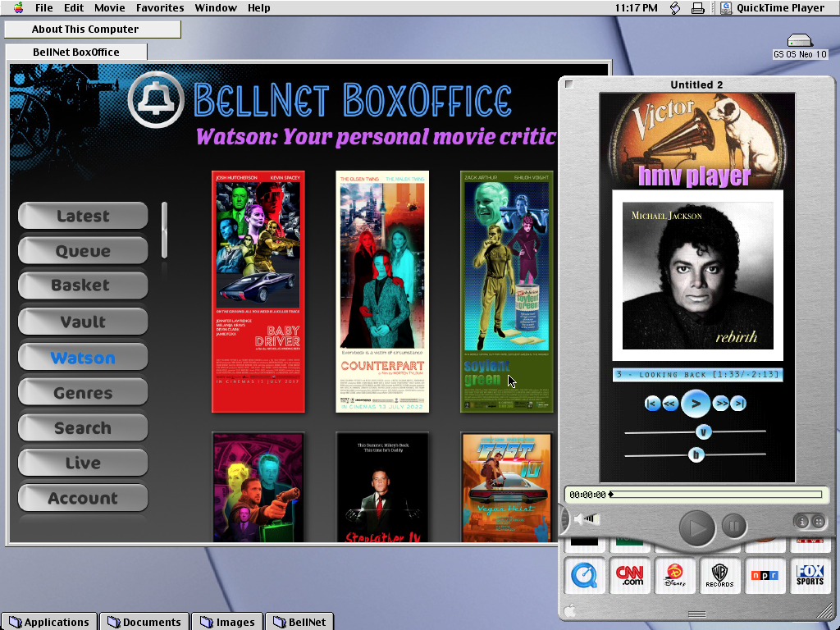Open the Queue section
The image size is (840, 630).
[83, 251]
